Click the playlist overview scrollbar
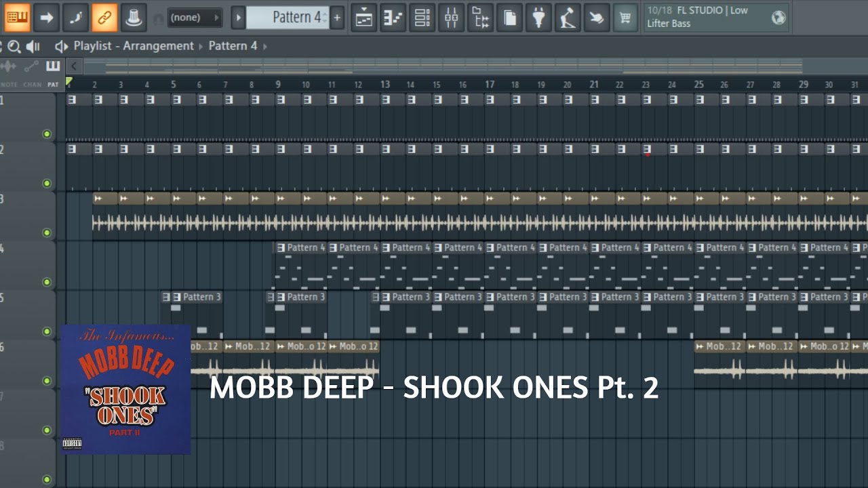This screenshot has height=488, width=868. coord(443,66)
